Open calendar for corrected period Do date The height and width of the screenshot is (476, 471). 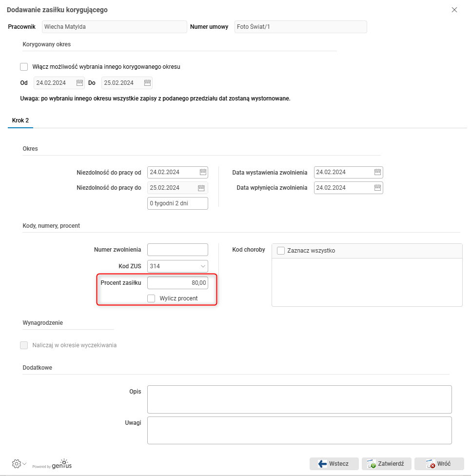pos(147,83)
